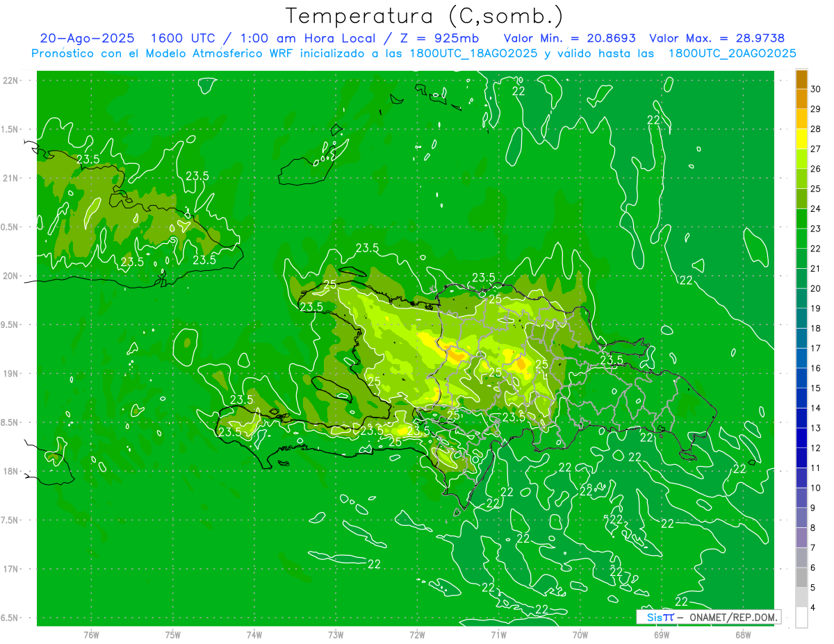Viewport: 834px width, 644px height.
Task: Select the yellow legend band between 27 and 28
Action: [x=801, y=139]
